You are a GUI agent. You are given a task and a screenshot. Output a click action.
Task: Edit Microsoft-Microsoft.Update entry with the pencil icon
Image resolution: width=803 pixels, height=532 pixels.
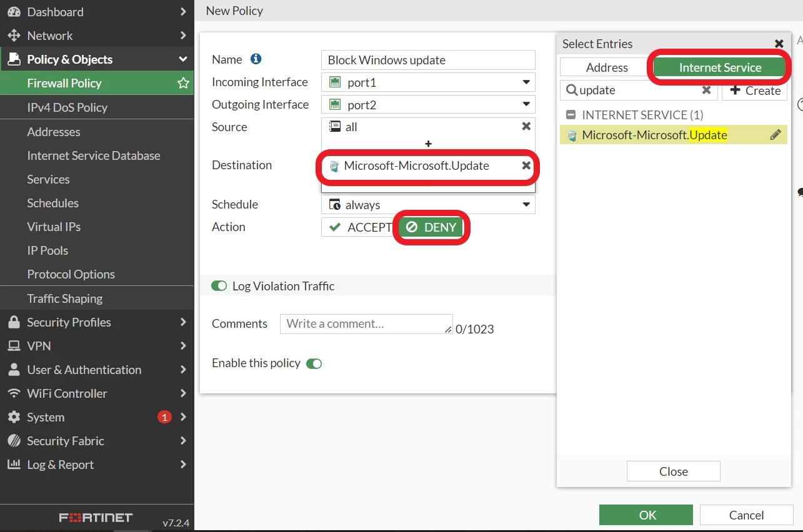[776, 135]
